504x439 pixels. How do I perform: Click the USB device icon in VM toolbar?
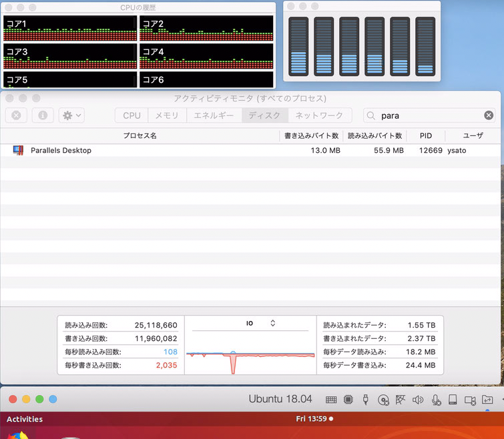pyautogui.click(x=366, y=400)
